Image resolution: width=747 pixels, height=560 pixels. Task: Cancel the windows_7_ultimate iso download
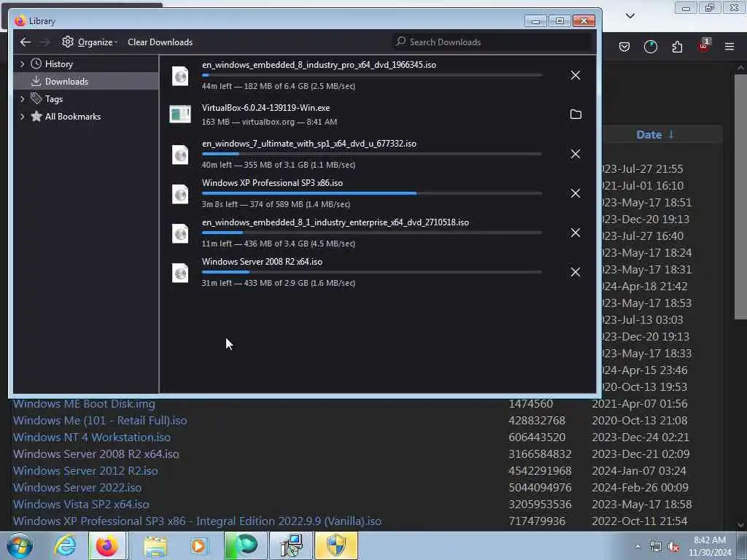576,154
